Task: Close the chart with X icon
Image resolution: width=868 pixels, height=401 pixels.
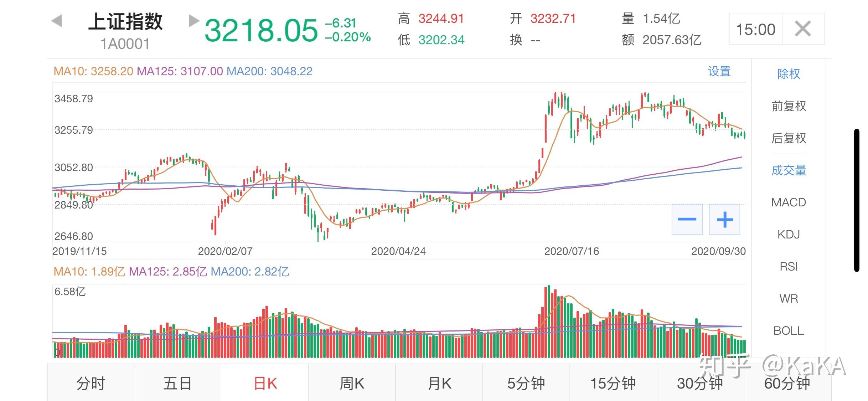Action: pos(803,29)
